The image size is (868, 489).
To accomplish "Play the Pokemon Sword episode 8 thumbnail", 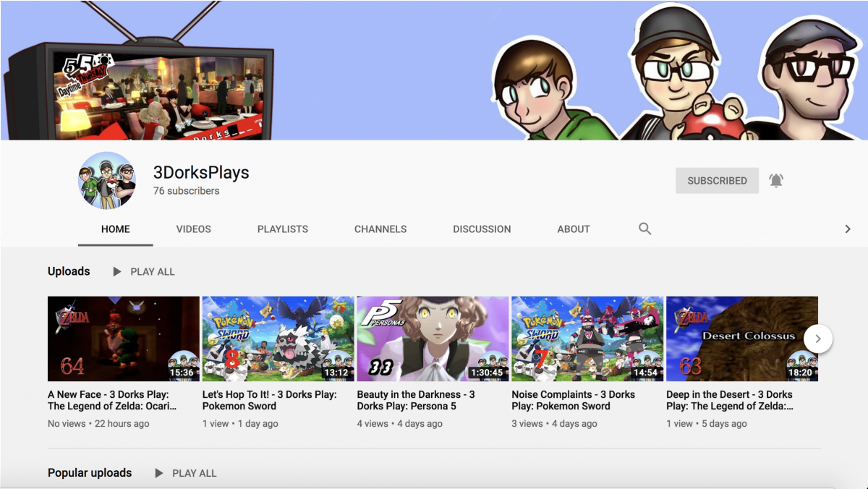I will point(278,338).
